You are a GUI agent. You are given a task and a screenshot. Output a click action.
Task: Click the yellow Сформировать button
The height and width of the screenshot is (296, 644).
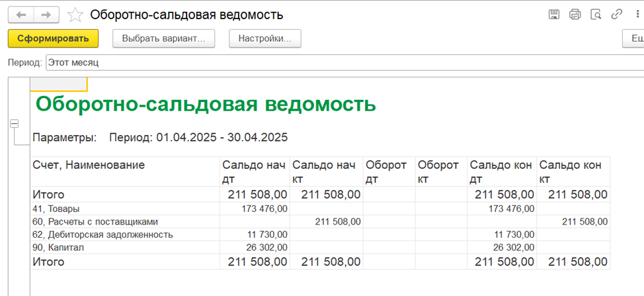[x=53, y=38]
